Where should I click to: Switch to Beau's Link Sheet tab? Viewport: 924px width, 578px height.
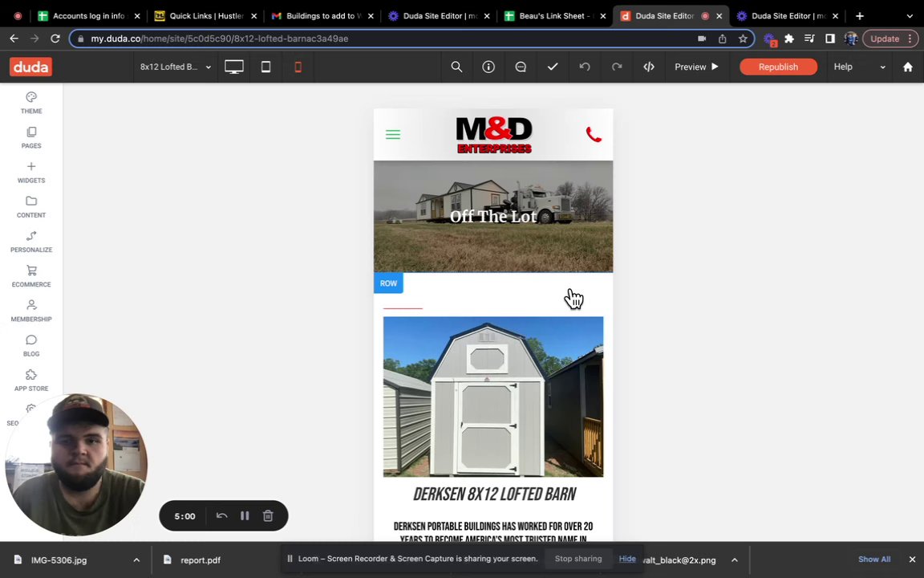[x=554, y=16]
